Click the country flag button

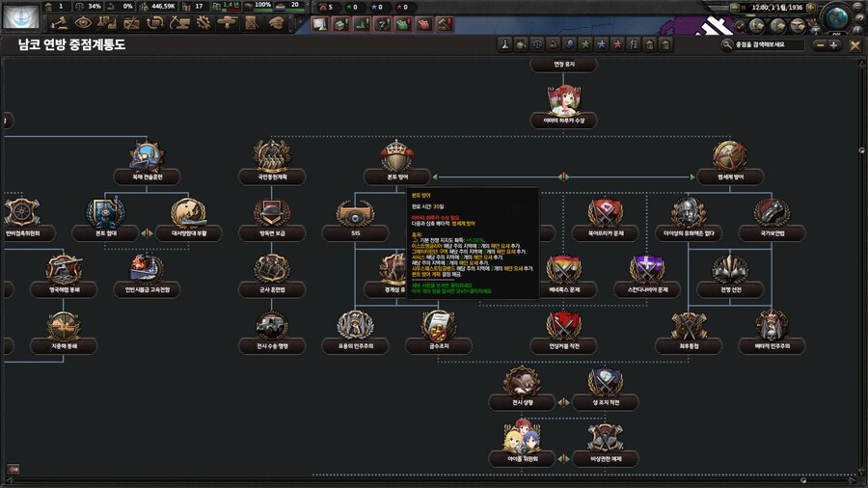click(x=20, y=16)
